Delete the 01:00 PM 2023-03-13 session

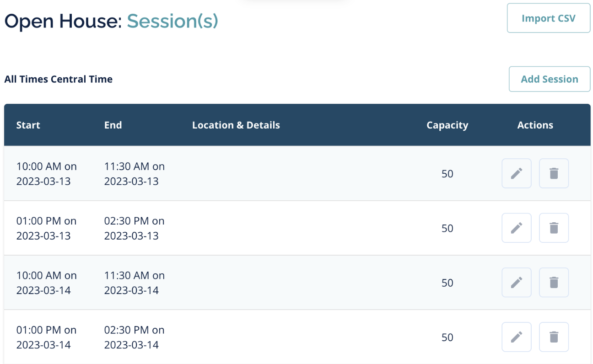tap(554, 228)
